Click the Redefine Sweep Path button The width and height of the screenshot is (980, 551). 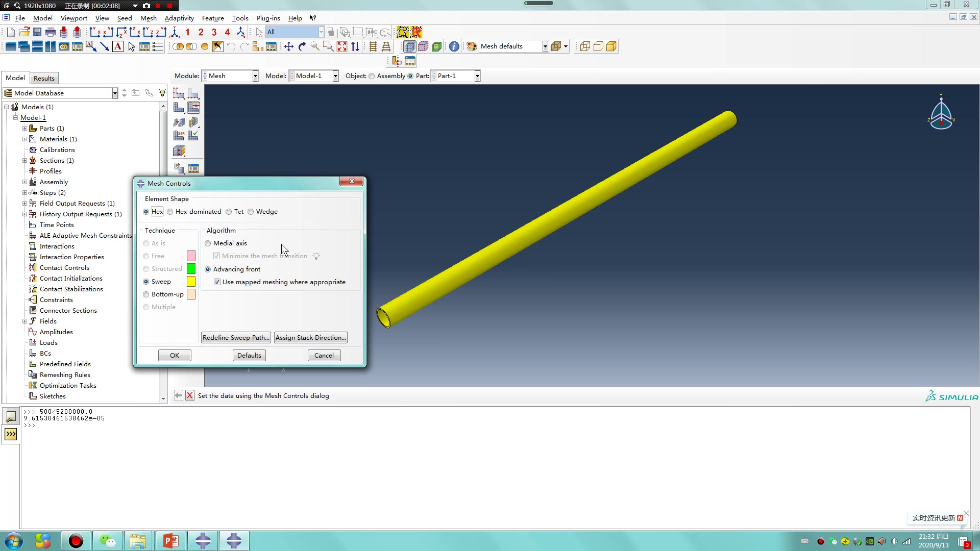(x=235, y=338)
